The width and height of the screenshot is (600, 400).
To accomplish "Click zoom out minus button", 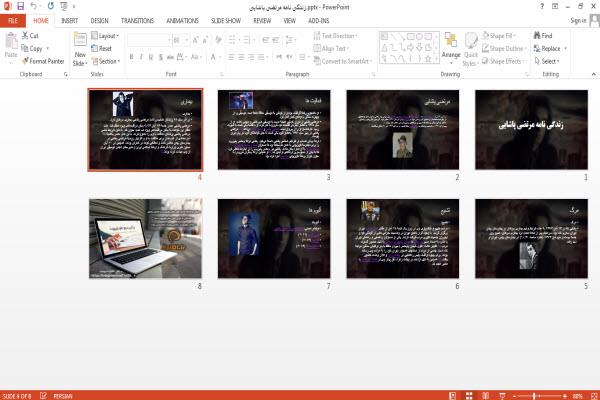I will pyautogui.click(x=514, y=396).
